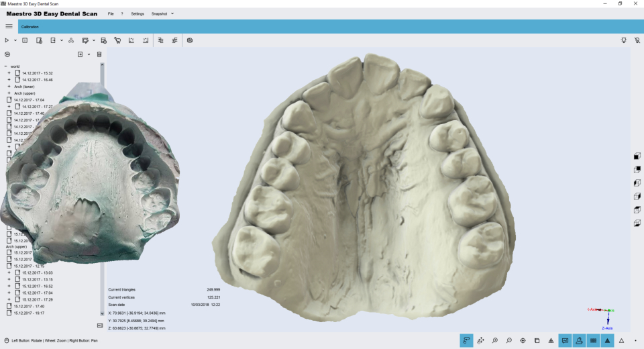
Task: Toggle the rotate mode icon in the bottom bar
Action: point(467,340)
